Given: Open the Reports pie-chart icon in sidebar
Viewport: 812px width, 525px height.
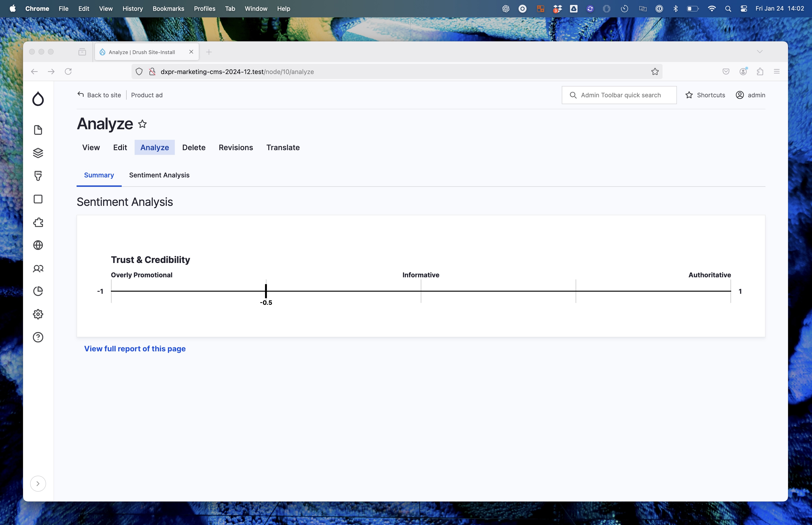Looking at the screenshot, I should point(38,291).
